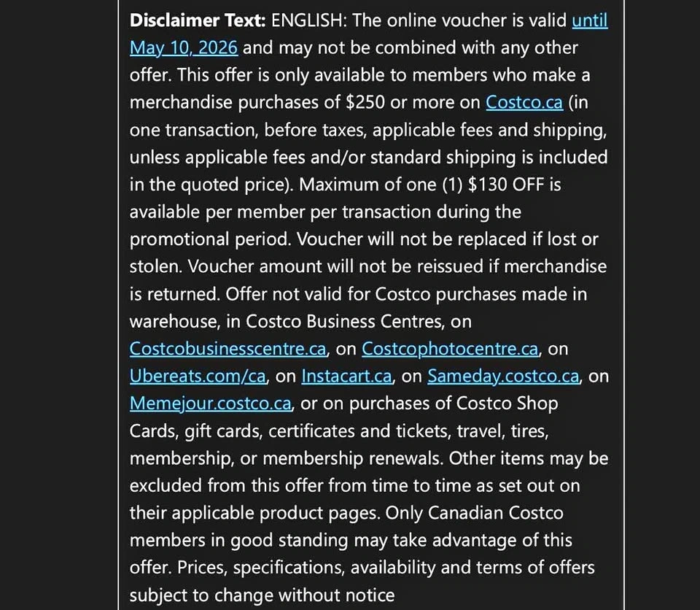Open the Costcobusinesscentre.ca link
This screenshot has width=700, height=610.
click(227, 349)
